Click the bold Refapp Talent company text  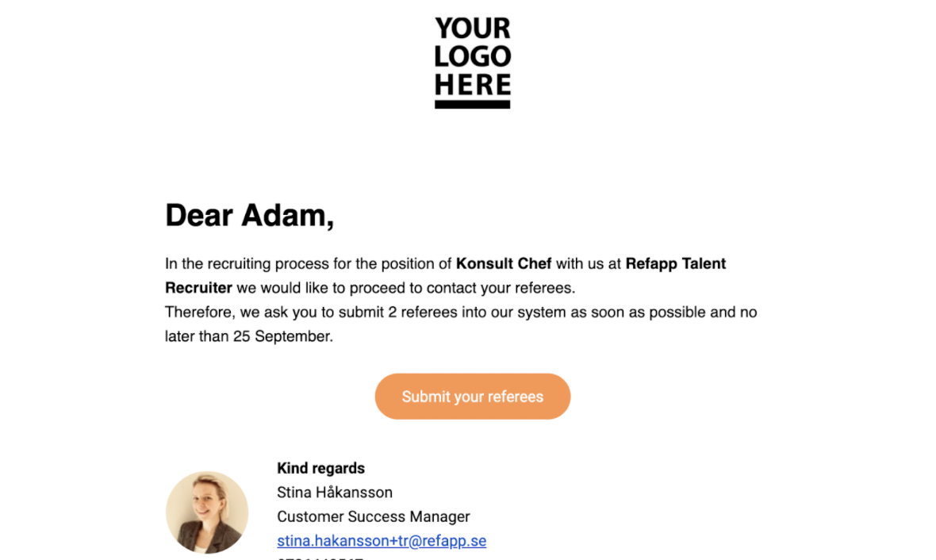click(675, 264)
